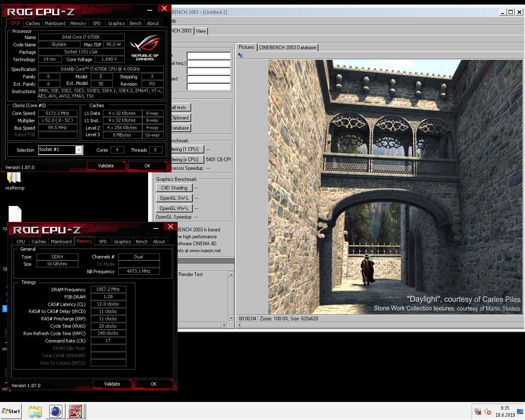Open the Windows Start menu
525x420 pixels.
11,411
